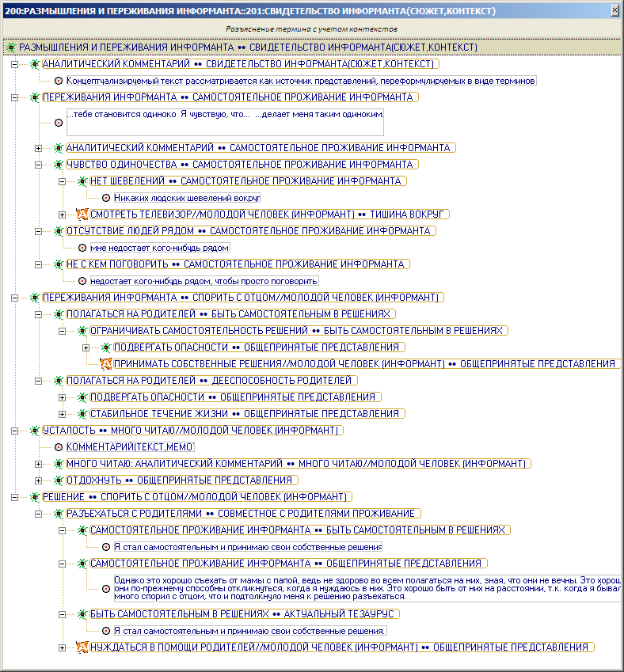Click the node icon of ПОЛАГАТЬСЯ НА РОДИТЕЛЕЙ •• ДЕЕСПОСОБНОСТЬ РОДИТЕЛЕЙ row
The width and height of the screenshot is (624, 672).
(x=59, y=381)
